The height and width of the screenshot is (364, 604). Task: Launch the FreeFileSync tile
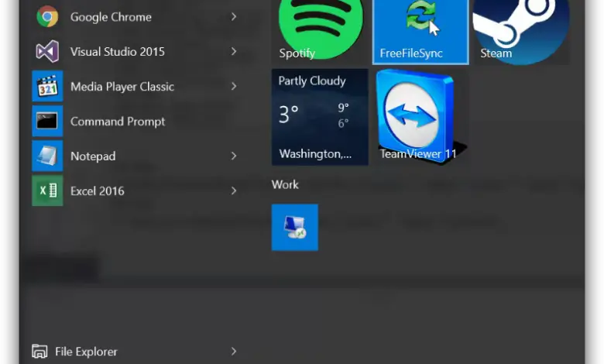(x=420, y=31)
